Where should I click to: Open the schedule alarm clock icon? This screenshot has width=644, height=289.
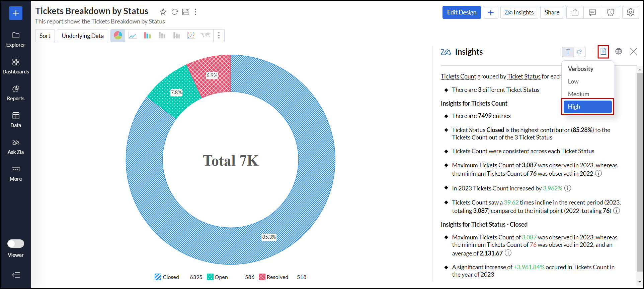point(610,12)
